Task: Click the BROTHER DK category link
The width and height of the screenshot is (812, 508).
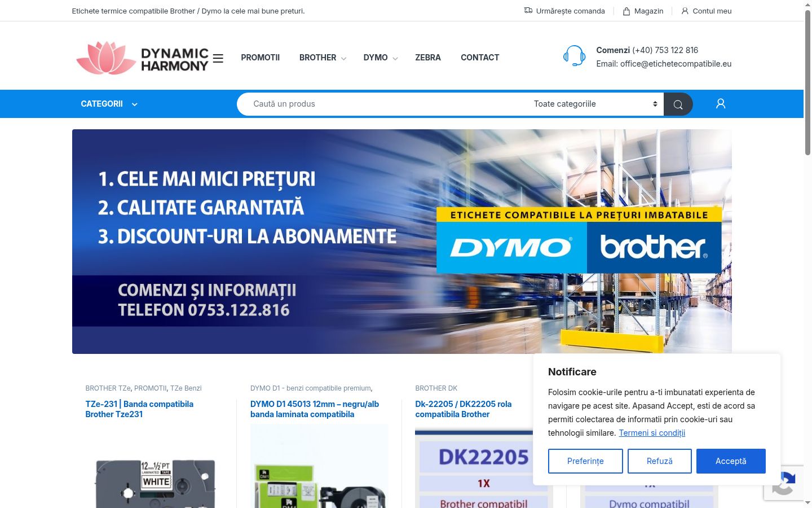Action: point(436,388)
